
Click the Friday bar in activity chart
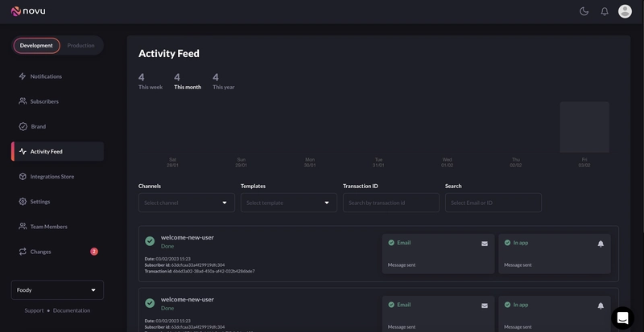584,127
